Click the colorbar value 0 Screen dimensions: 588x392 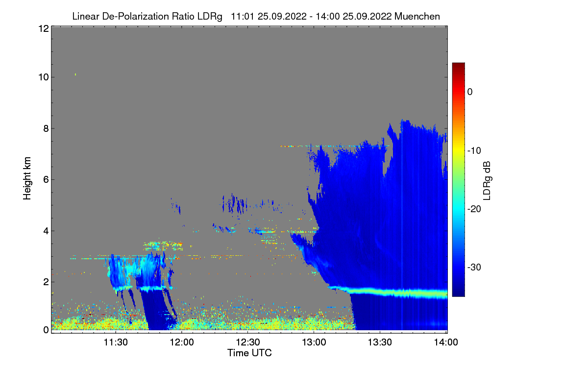pyautogui.click(x=470, y=92)
